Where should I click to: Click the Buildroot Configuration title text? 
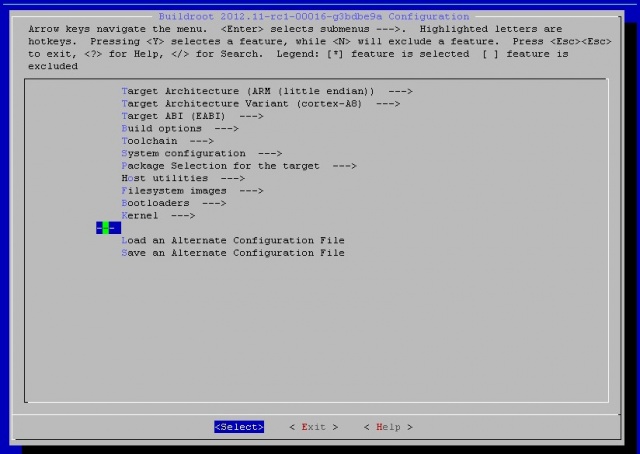tap(313, 17)
